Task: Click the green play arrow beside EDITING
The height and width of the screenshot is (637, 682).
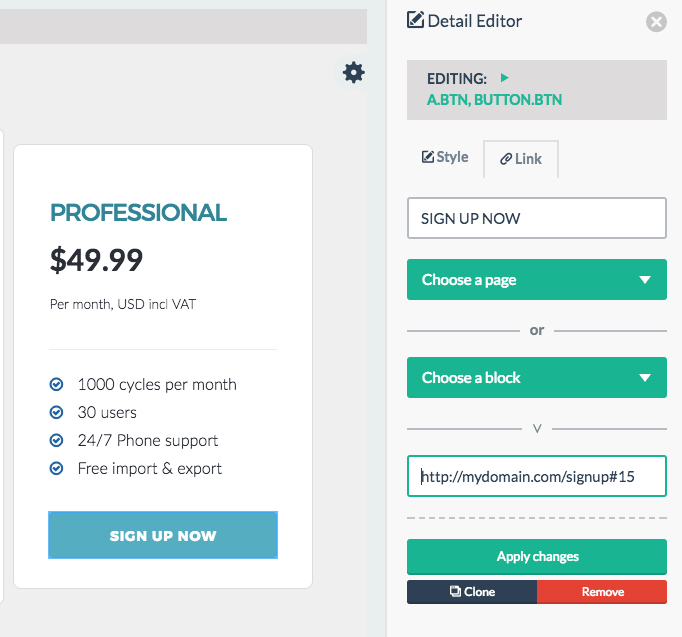Action: pos(504,78)
